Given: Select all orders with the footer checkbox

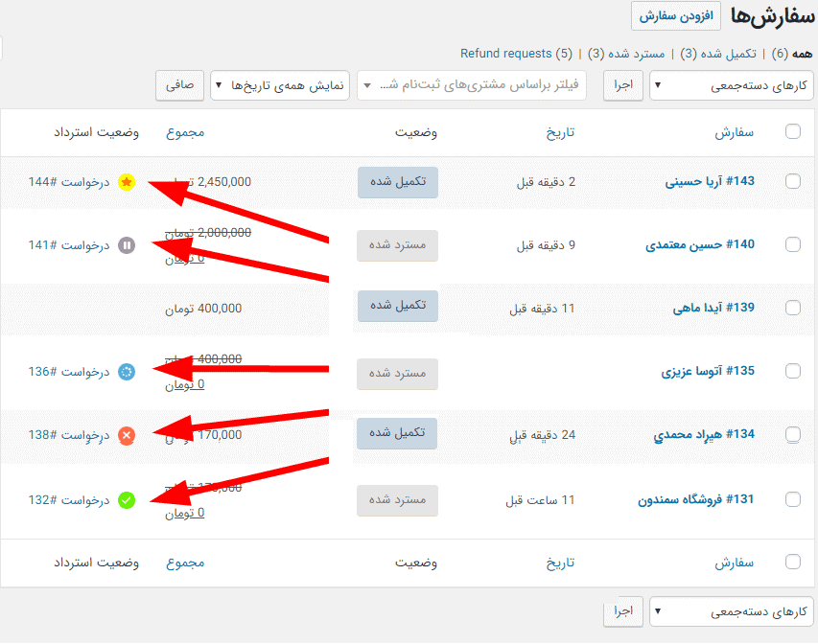Looking at the screenshot, I should point(792,562).
